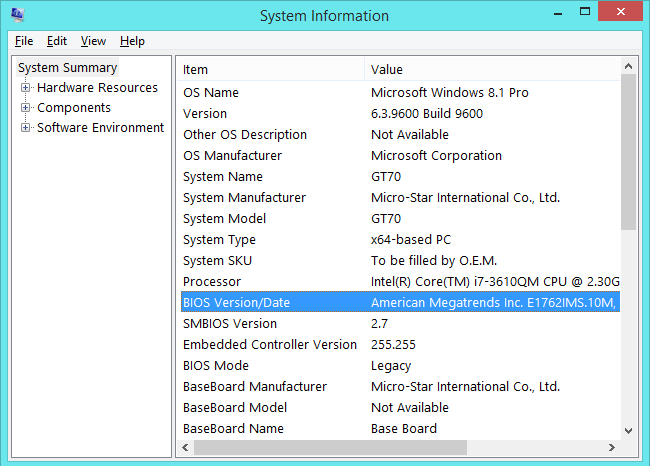
Task: Select the Processor row
Action: pos(400,282)
